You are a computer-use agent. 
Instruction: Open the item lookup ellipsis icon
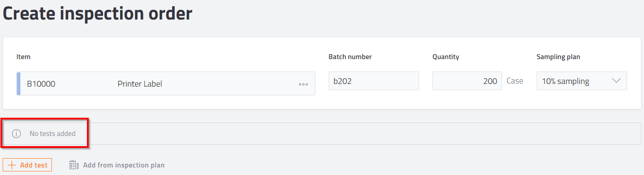click(x=303, y=84)
